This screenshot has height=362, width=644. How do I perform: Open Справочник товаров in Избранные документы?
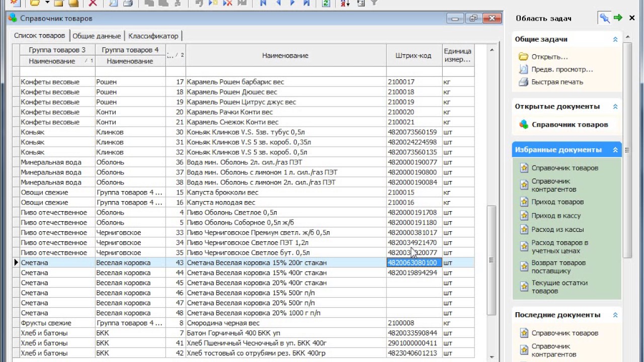(x=565, y=168)
